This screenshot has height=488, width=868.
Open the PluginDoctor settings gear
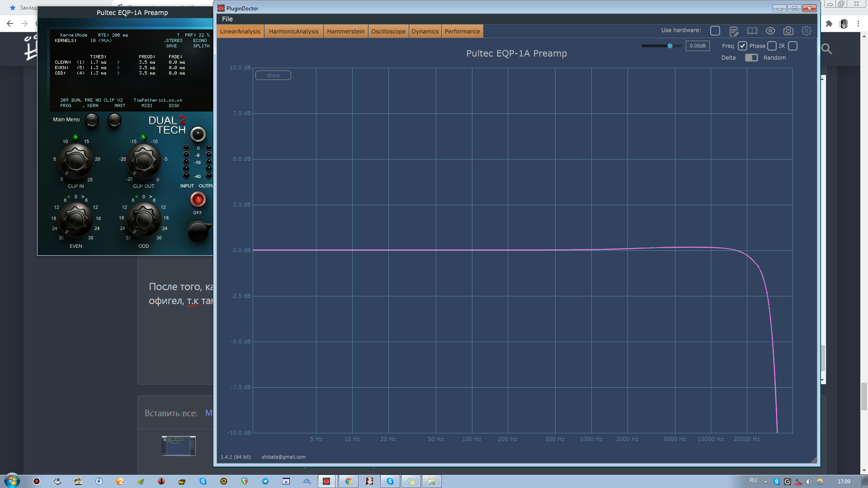coord(806,31)
